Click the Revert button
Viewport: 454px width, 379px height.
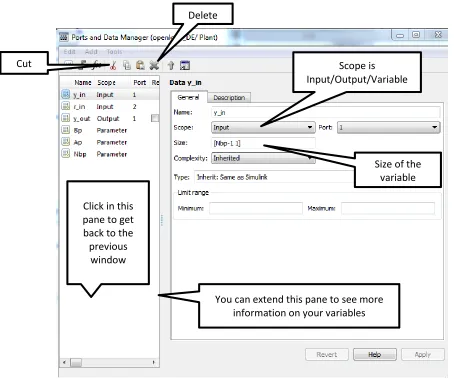coord(327,354)
